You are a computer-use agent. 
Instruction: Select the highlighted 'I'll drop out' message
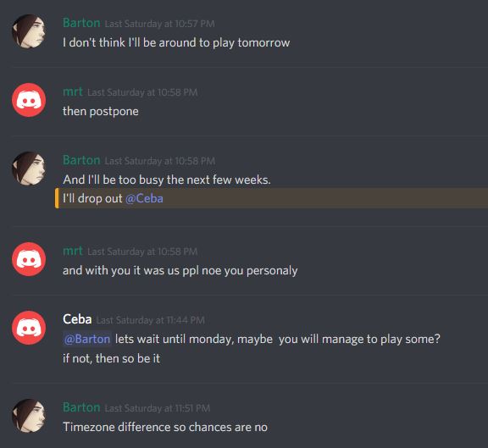tap(271, 198)
